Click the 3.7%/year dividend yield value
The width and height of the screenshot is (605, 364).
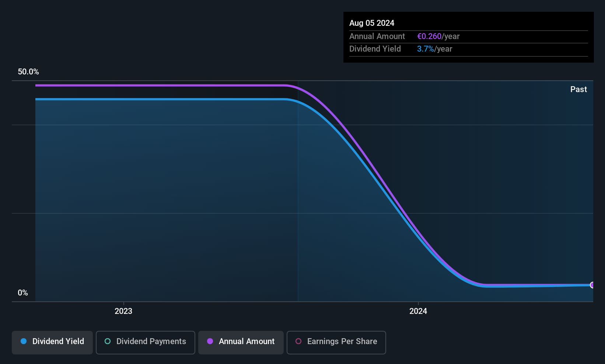(435, 49)
